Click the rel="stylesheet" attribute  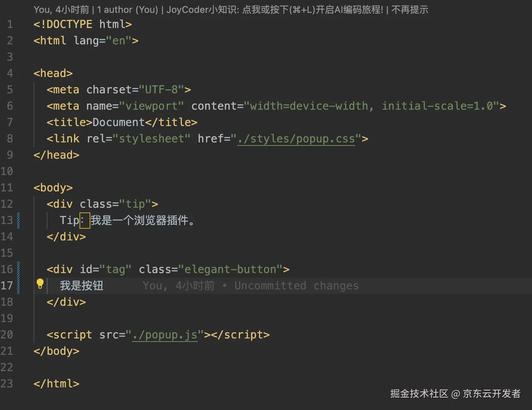139,139
